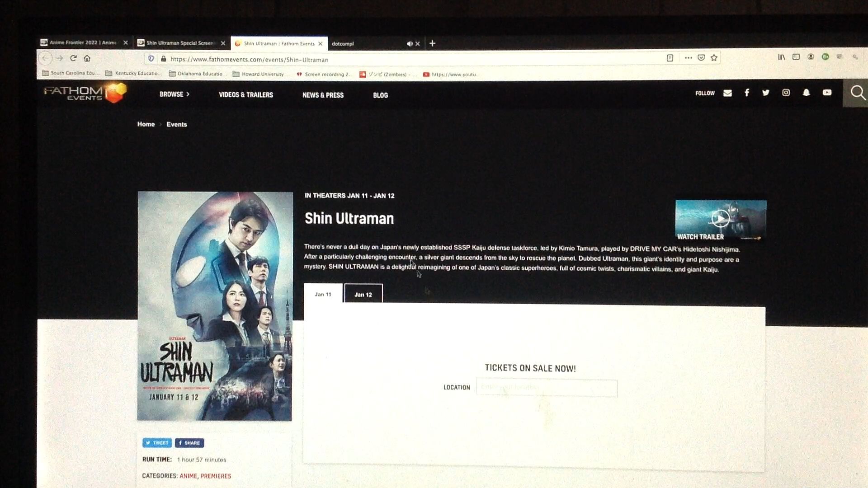Open Fathom email follow envelope icon
868x488 pixels.
(727, 93)
